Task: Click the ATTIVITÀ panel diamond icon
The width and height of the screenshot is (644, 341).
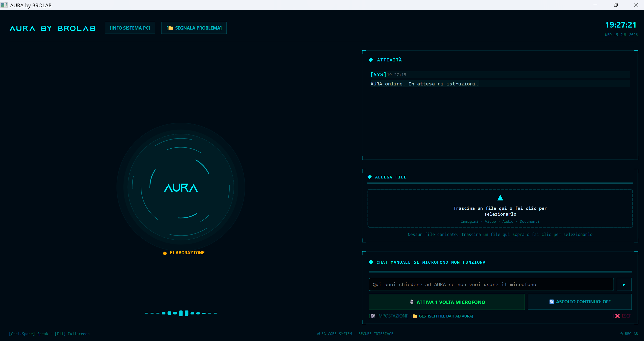Action: tap(371, 60)
